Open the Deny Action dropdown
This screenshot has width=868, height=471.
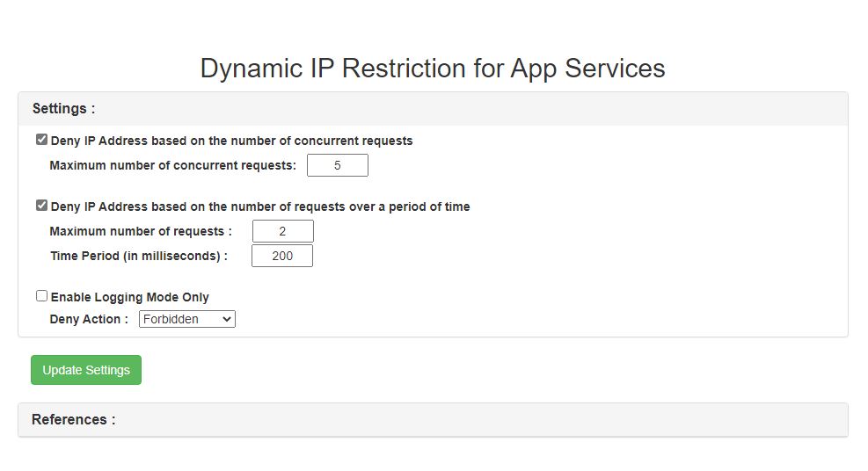(186, 319)
